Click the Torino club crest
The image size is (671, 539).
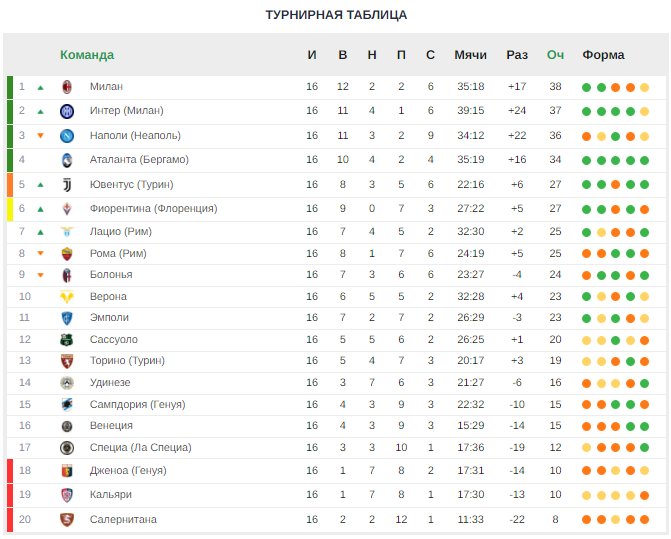pos(67,361)
